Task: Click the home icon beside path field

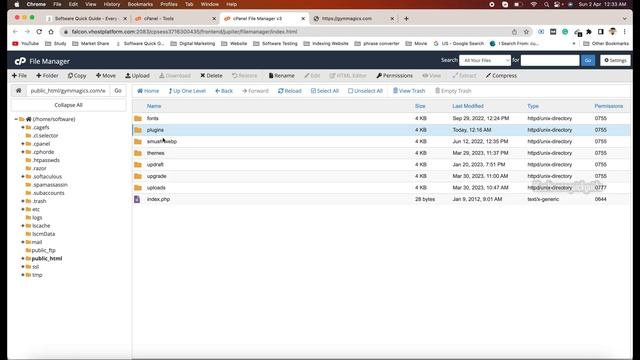Action: [x=18, y=91]
